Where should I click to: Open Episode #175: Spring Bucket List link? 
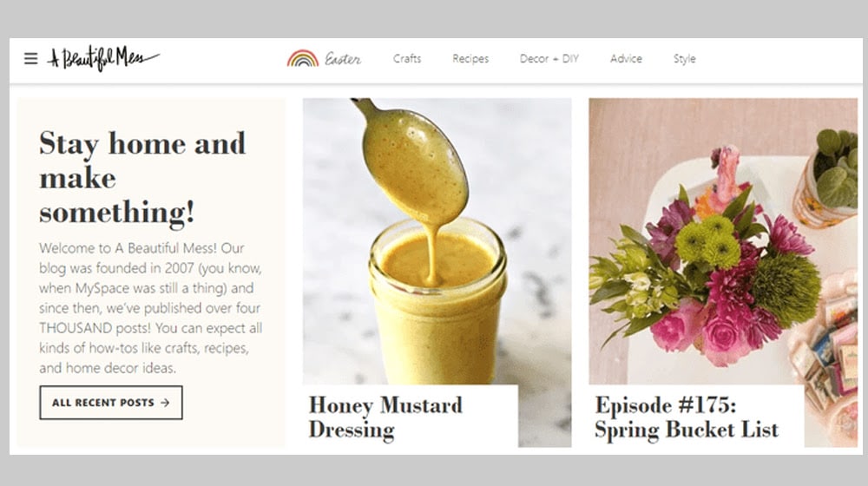tap(687, 417)
